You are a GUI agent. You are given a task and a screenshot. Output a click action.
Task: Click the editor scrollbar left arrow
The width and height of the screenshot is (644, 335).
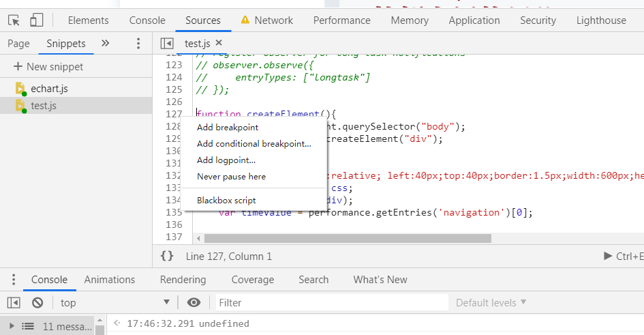pyautogui.click(x=199, y=238)
